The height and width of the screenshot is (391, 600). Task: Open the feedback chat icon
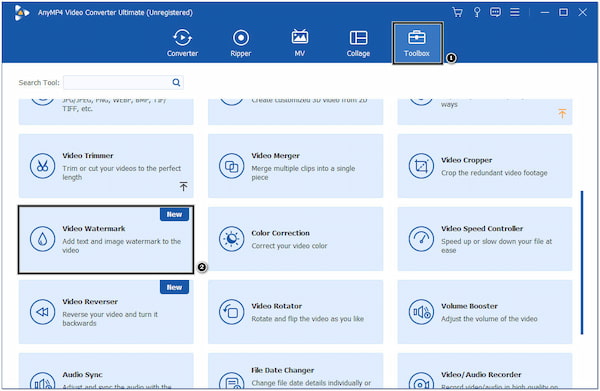pyautogui.click(x=495, y=12)
